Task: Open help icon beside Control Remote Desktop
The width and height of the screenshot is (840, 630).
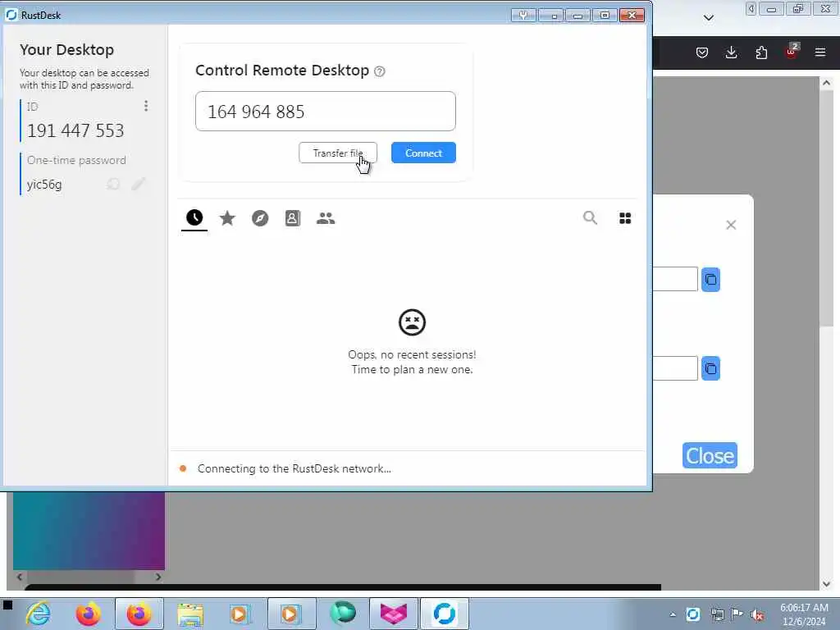Action: pyautogui.click(x=379, y=71)
